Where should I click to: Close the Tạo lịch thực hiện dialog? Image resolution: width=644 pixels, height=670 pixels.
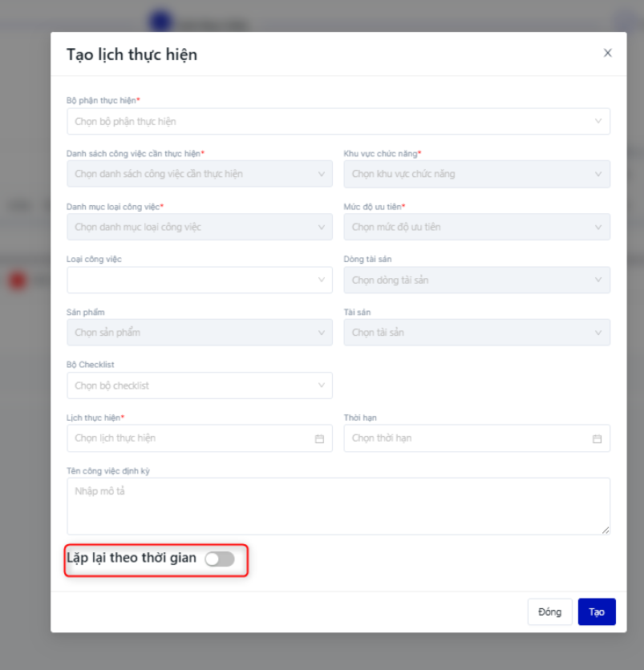tap(607, 53)
